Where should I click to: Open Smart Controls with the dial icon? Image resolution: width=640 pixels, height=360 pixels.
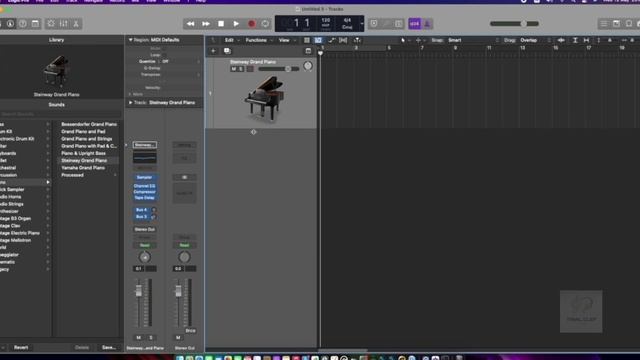coord(51,24)
